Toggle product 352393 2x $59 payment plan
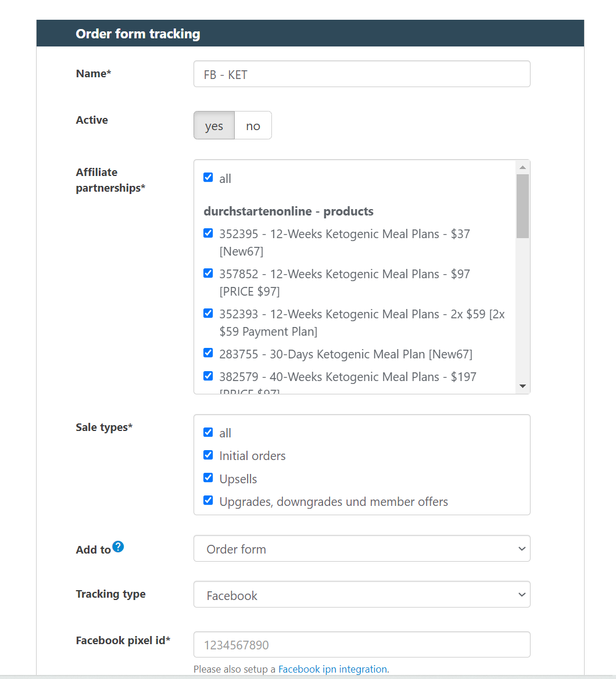 click(208, 314)
